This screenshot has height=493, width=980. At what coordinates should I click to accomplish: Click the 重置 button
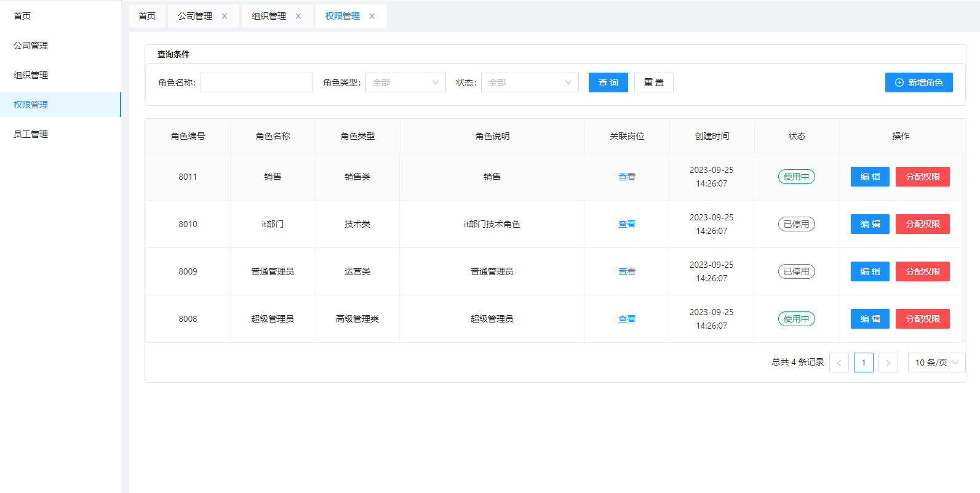click(654, 82)
